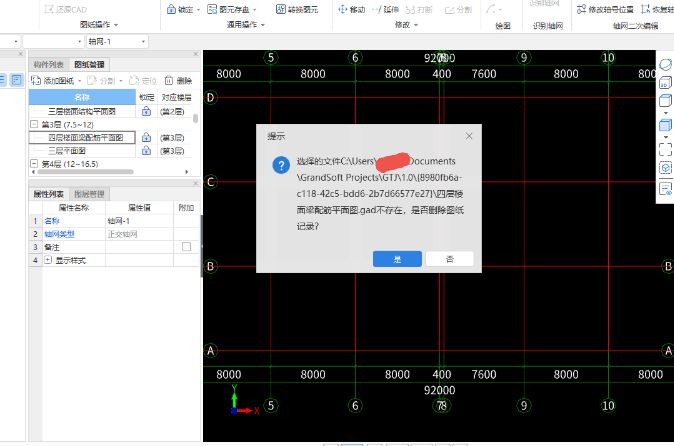Click the 2D view icon on right toolbar
This screenshot has height=446, width=674.
click(665, 82)
